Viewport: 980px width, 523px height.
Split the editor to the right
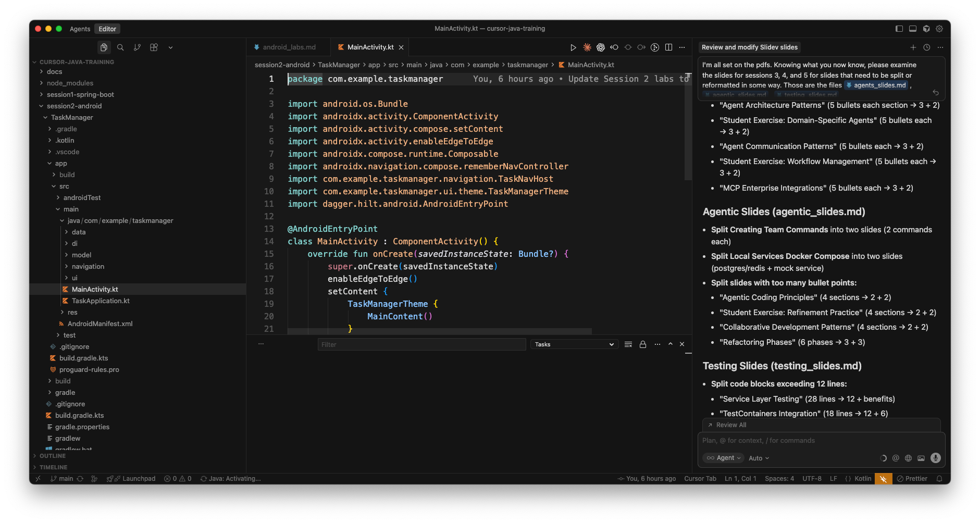tap(668, 47)
